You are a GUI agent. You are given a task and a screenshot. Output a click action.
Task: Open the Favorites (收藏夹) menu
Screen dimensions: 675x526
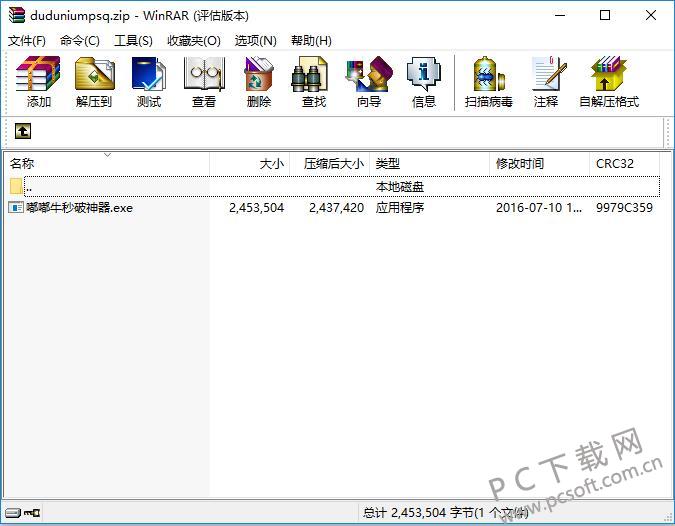(x=194, y=40)
